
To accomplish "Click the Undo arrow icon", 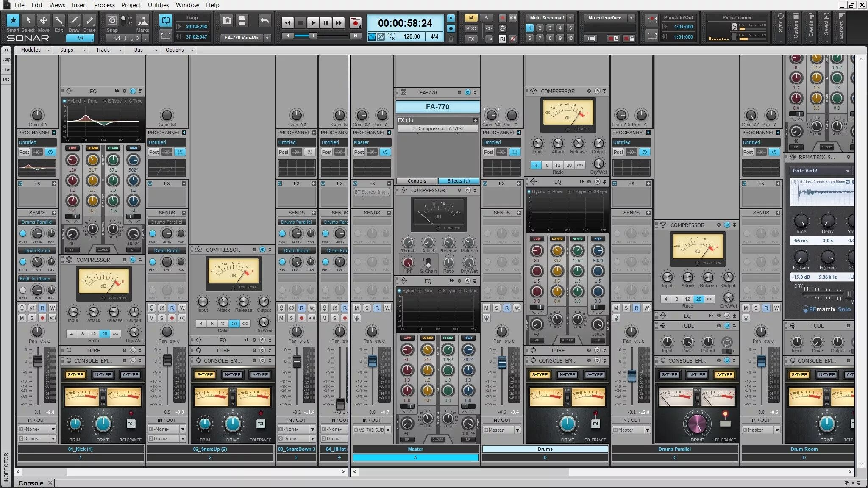I will click(x=264, y=20).
